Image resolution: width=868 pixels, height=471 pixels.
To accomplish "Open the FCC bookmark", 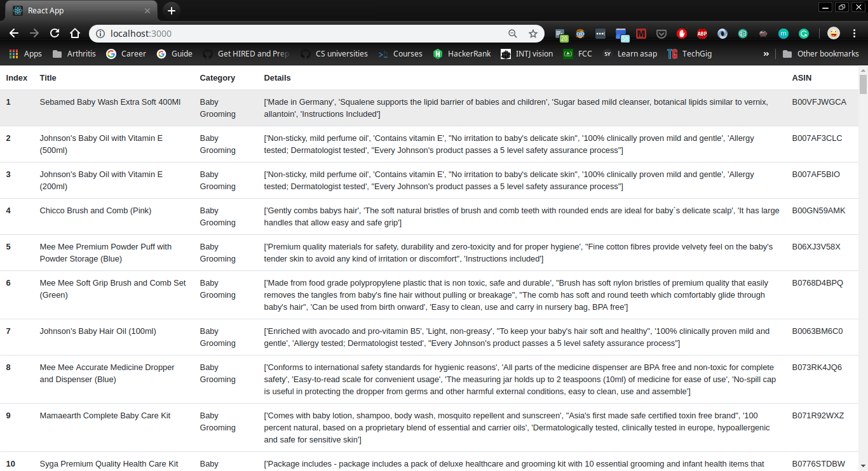I will pos(578,54).
